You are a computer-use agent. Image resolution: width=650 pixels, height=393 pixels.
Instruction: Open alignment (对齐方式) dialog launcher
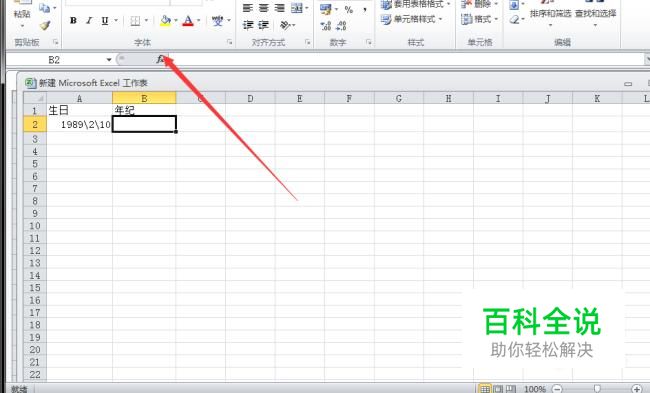pos(308,42)
